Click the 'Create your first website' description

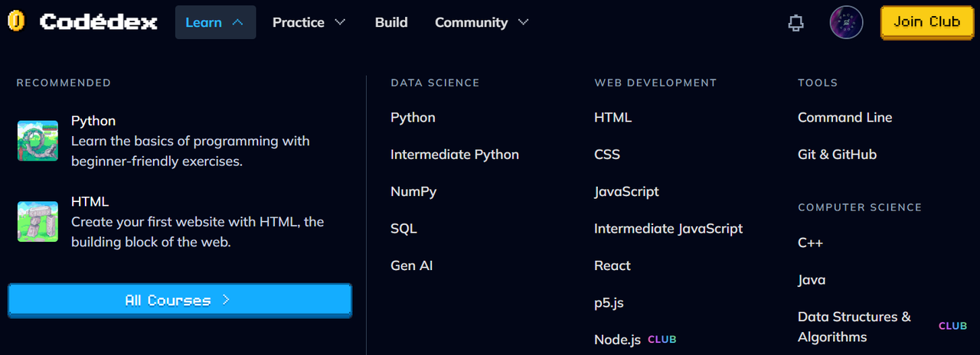[x=198, y=232]
